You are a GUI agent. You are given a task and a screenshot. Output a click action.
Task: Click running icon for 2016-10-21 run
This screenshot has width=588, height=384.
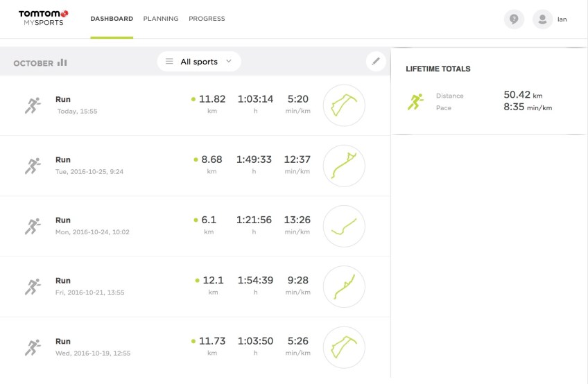pyautogui.click(x=33, y=286)
